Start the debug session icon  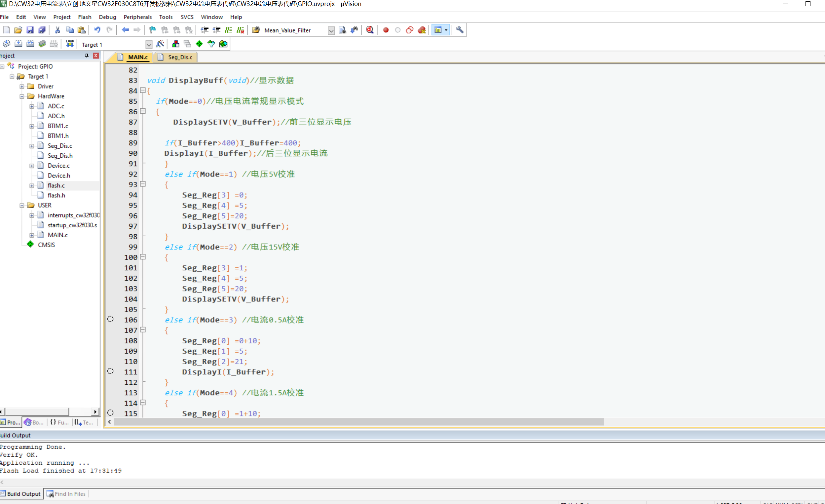tap(370, 30)
